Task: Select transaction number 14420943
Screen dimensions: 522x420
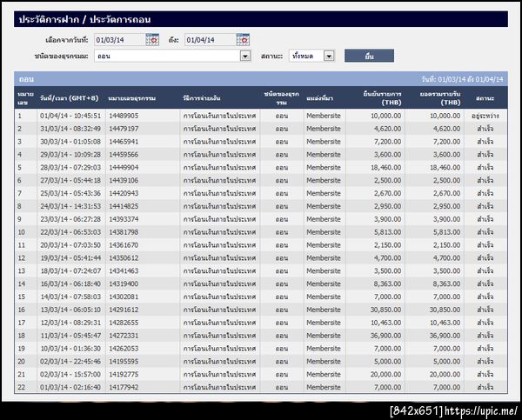Action: click(124, 193)
